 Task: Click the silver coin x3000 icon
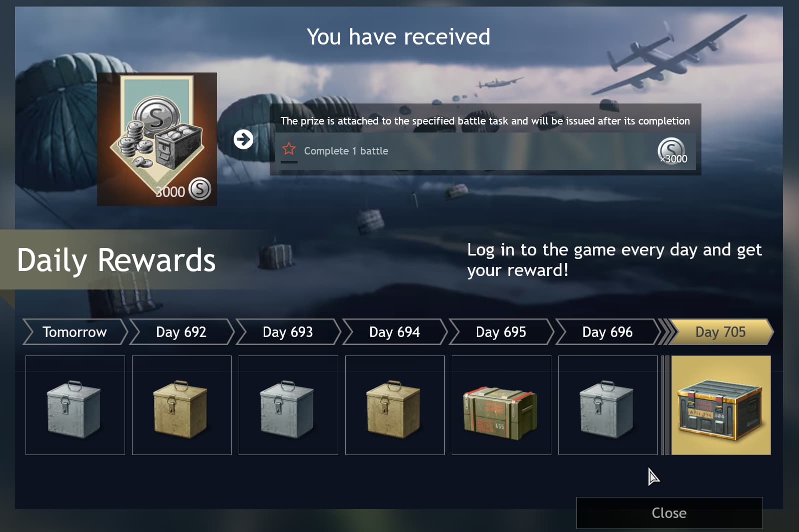click(x=672, y=151)
